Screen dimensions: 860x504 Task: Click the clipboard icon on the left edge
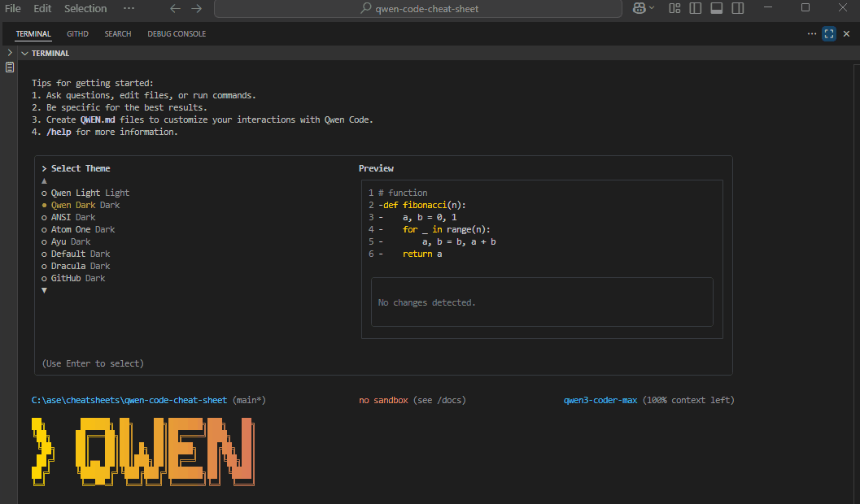pyautogui.click(x=10, y=67)
